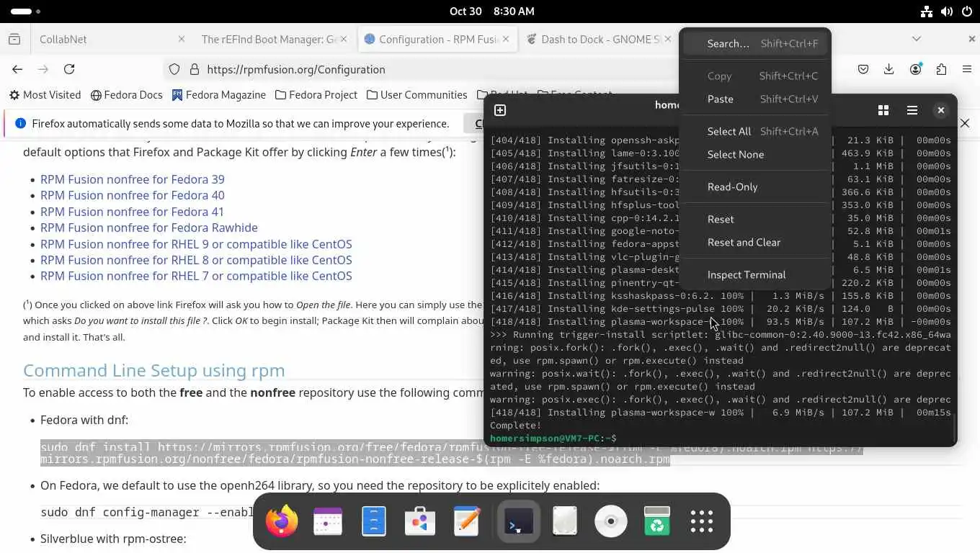
Task: Open the hard drive icon in dock
Action: (x=565, y=521)
